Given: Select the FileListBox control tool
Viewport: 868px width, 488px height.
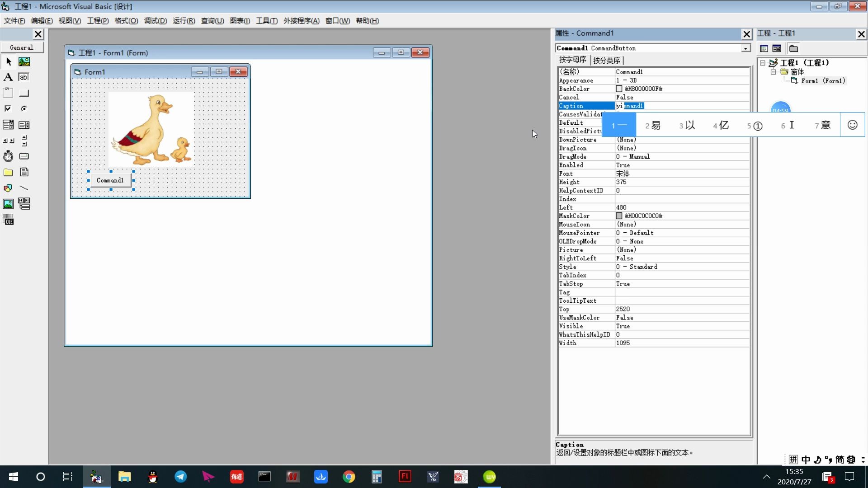Looking at the screenshot, I should coord(24,172).
